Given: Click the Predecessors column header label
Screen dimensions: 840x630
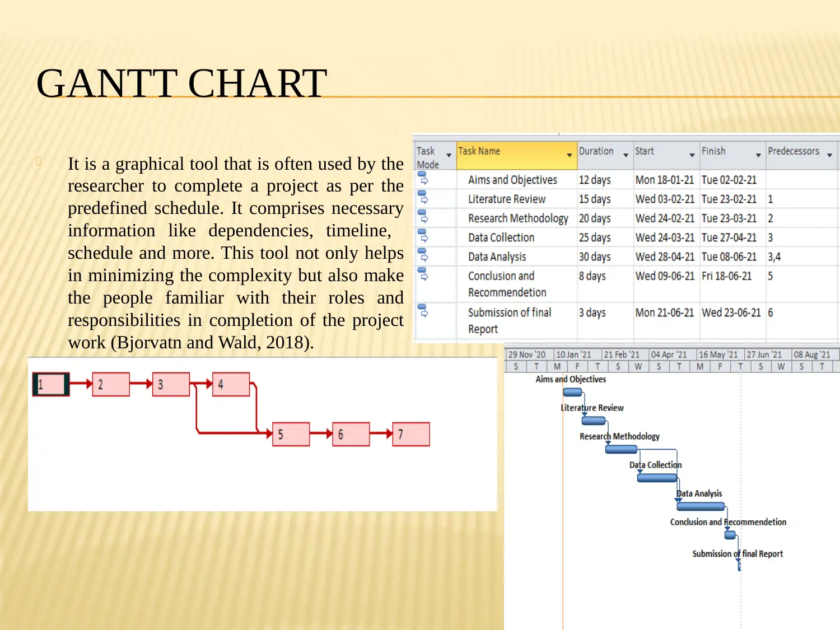Looking at the screenshot, I should click(x=794, y=151).
